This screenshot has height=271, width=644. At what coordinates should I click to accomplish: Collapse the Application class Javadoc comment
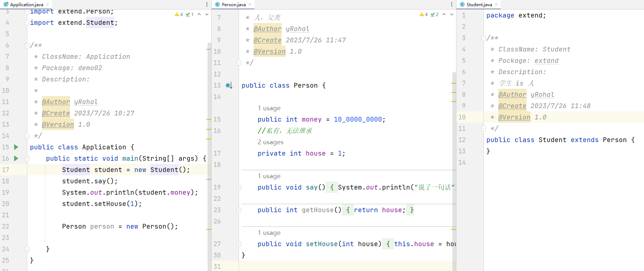pyautogui.click(x=27, y=45)
